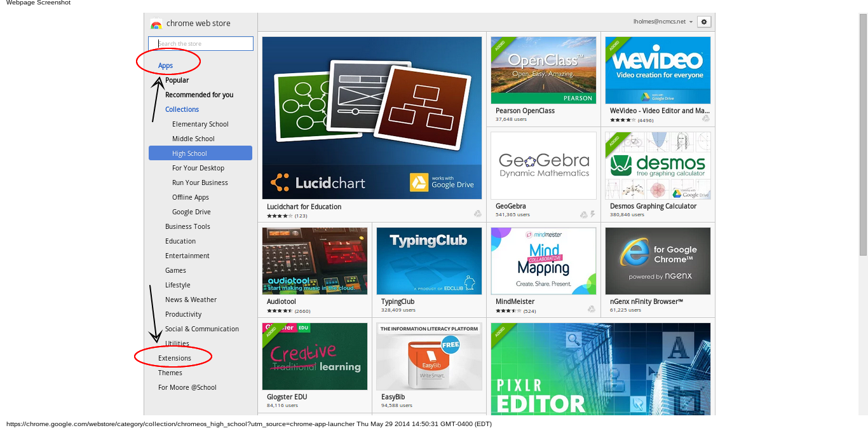
Task: Open the WeVideo app thumbnail
Action: click(x=658, y=70)
